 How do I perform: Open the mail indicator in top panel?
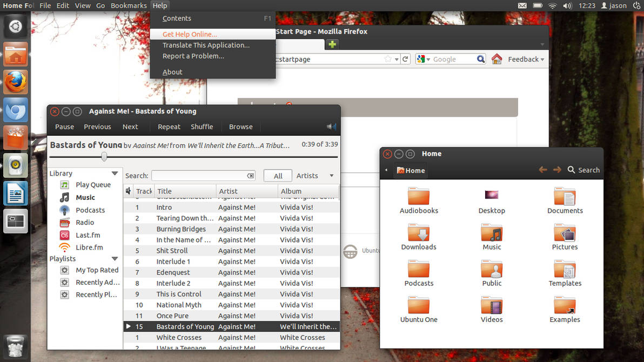pyautogui.click(x=522, y=6)
